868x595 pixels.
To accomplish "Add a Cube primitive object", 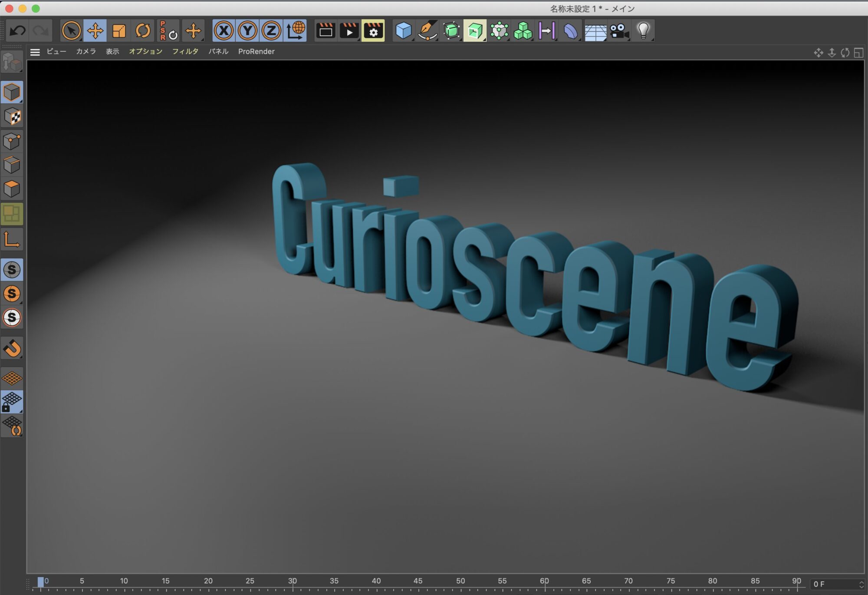I will 403,31.
